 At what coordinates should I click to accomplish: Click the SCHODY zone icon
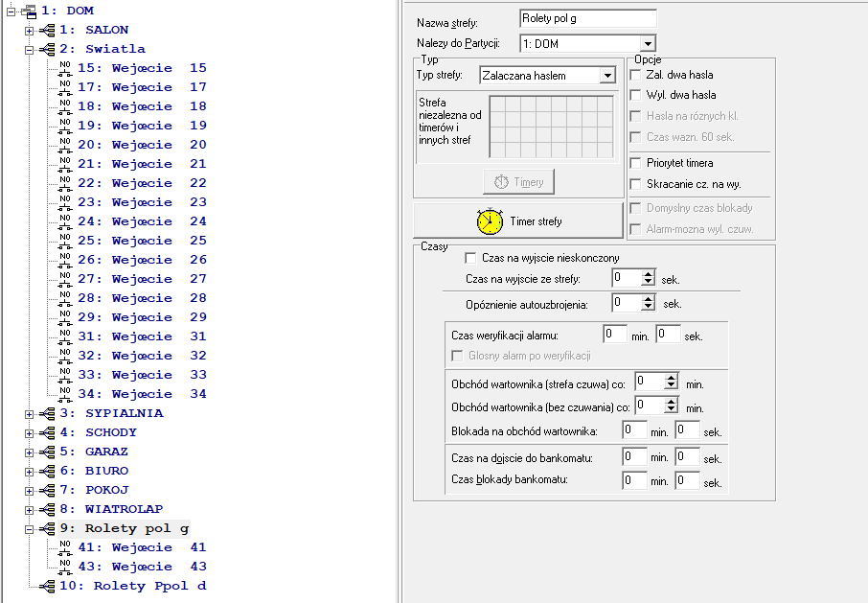click(x=47, y=432)
